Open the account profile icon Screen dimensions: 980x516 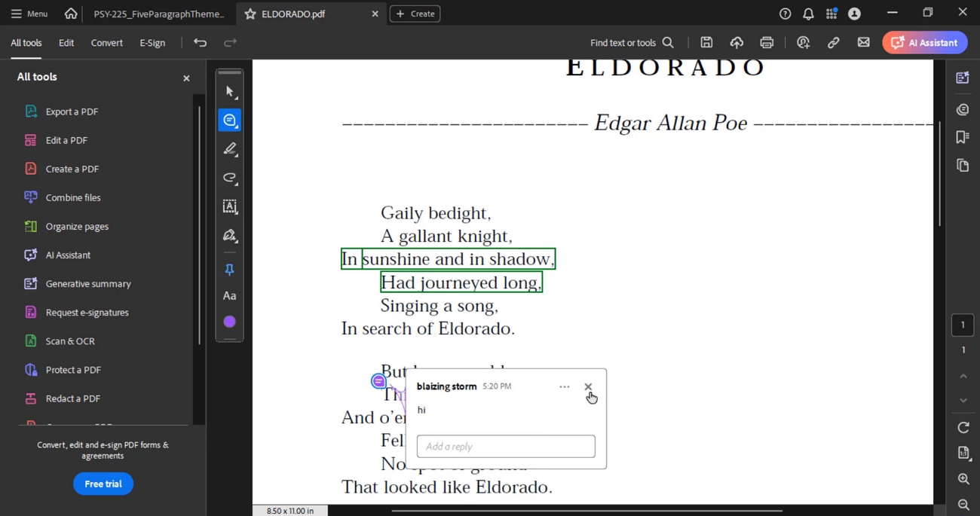tap(854, 14)
